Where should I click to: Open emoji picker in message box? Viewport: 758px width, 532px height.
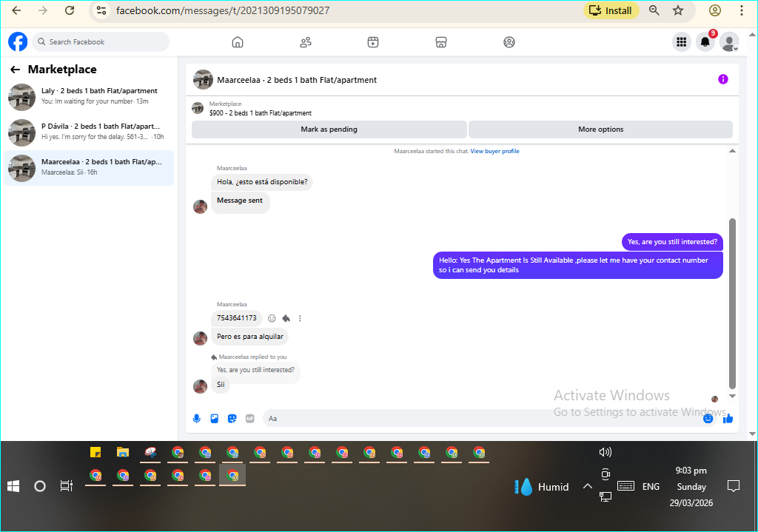click(x=708, y=419)
